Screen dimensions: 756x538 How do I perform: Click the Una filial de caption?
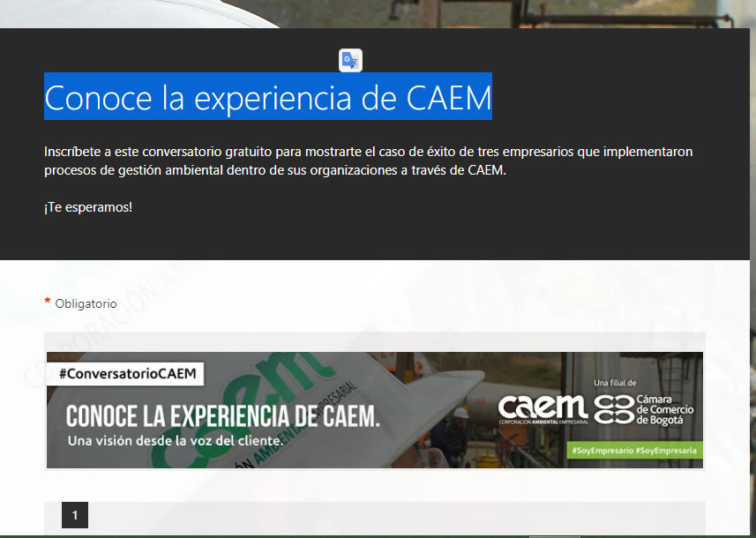[615, 383]
